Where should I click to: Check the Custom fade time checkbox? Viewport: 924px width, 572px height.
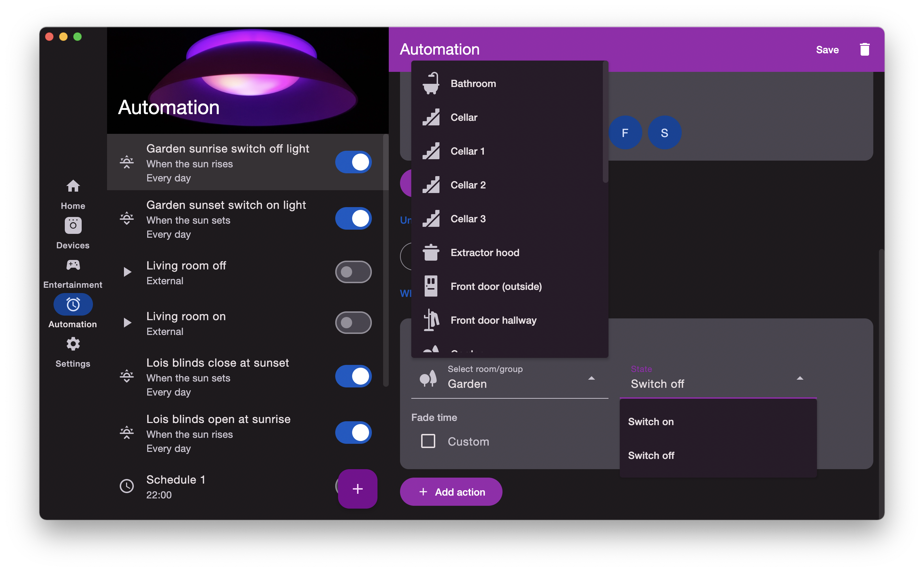[427, 441]
